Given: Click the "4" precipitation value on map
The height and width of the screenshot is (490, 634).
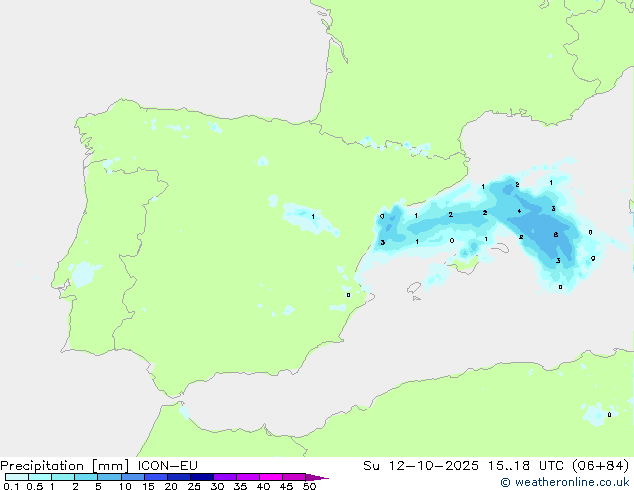Looking at the screenshot, I should coord(519,211).
